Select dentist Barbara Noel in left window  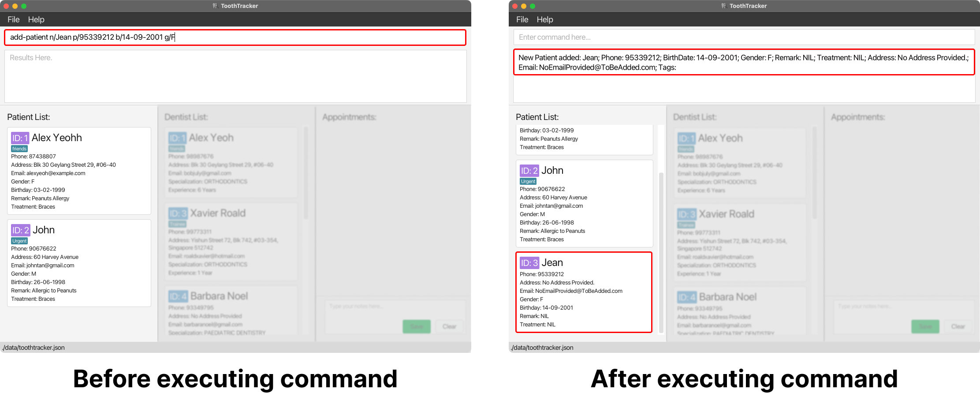pyautogui.click(x=231, y=311)
